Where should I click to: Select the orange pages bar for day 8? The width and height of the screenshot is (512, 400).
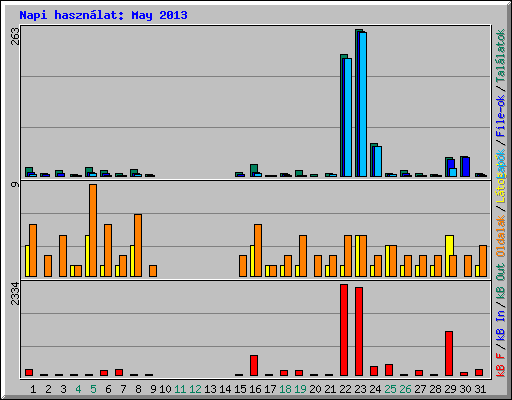pos(138,245)
